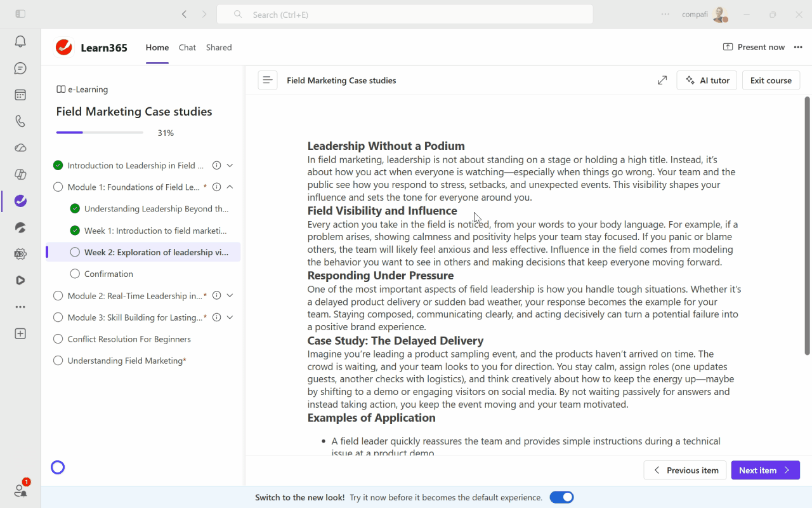The image size is (812, 508).
Task: Go to Previous item
Action: pos(685,470)
